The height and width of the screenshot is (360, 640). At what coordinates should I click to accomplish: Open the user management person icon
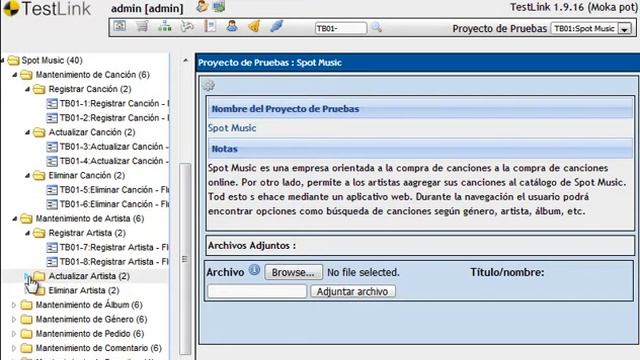tap(232, 26)
